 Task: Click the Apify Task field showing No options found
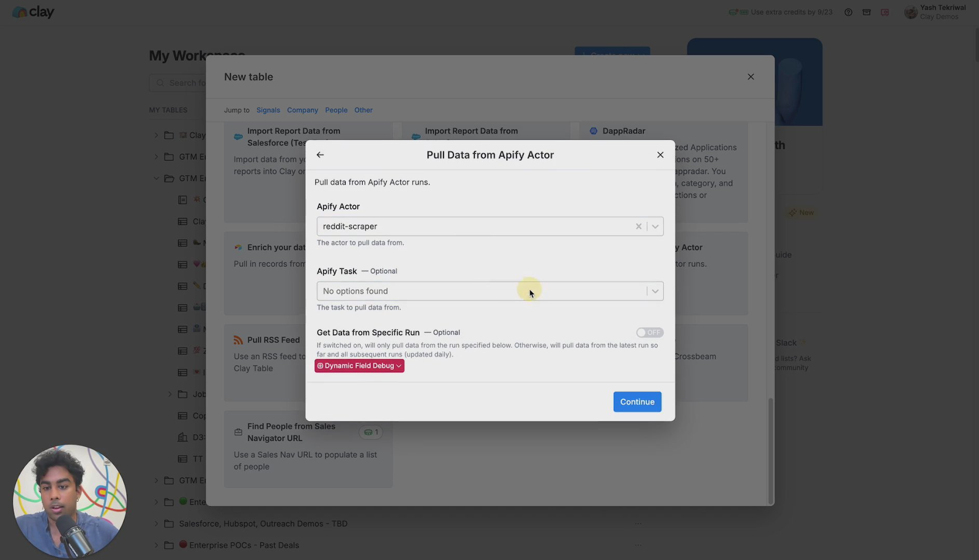[x=489, y=291]
